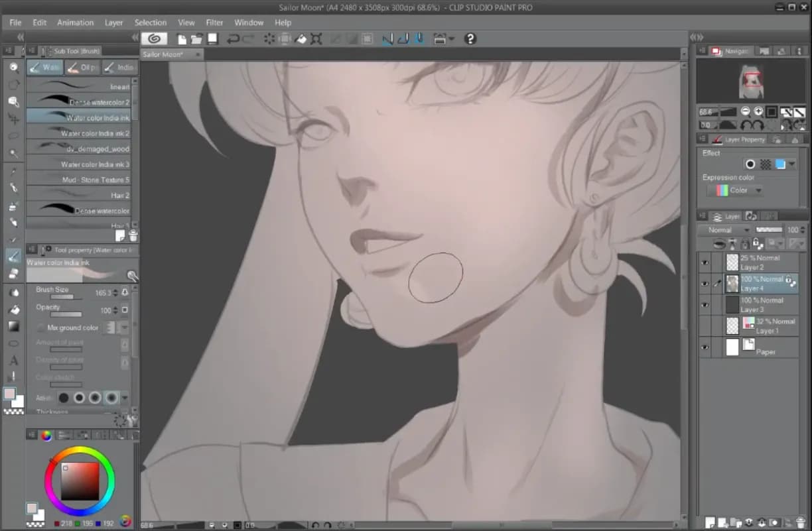Open the Edit menu
The width and height of the screenshot is (812, 531).
pos(40,23)
